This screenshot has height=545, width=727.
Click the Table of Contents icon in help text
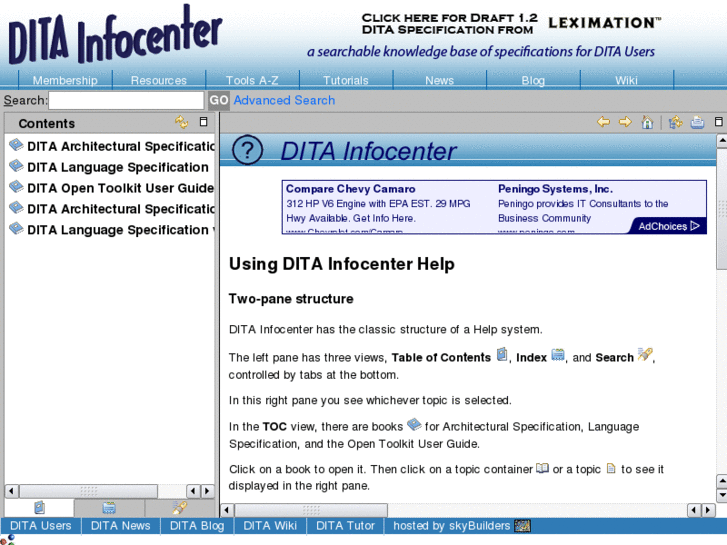click(502, 355)
